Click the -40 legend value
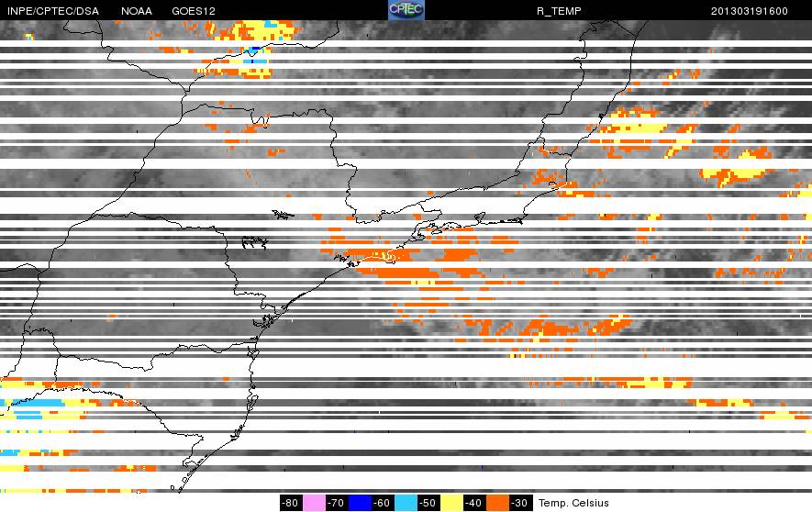The image size is (812, 512). (x=474, y=503)
